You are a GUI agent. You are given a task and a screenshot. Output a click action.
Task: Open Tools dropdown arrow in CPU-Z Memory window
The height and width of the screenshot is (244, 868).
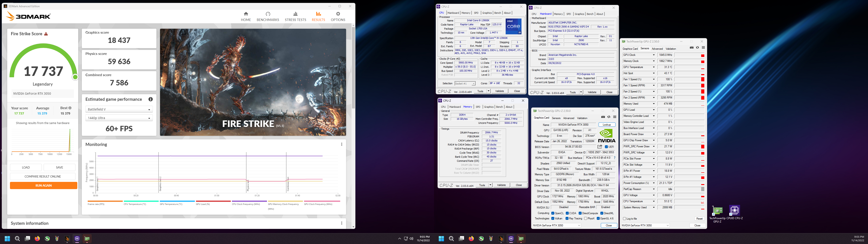point(490,185)
